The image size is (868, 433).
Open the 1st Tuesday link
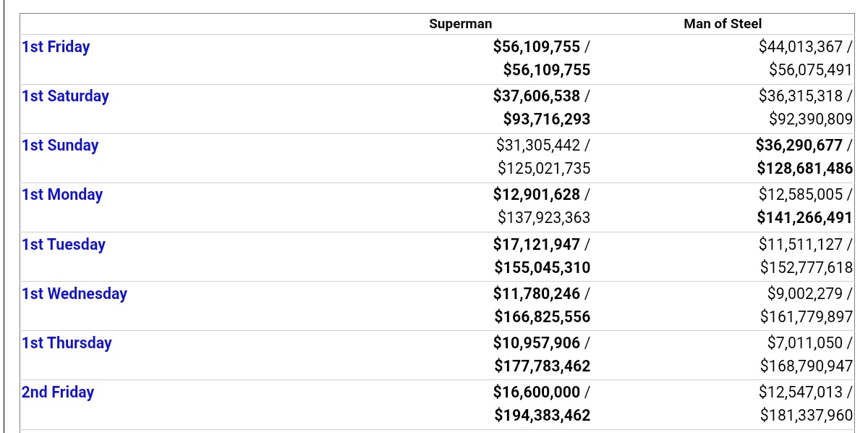[64, 245]
